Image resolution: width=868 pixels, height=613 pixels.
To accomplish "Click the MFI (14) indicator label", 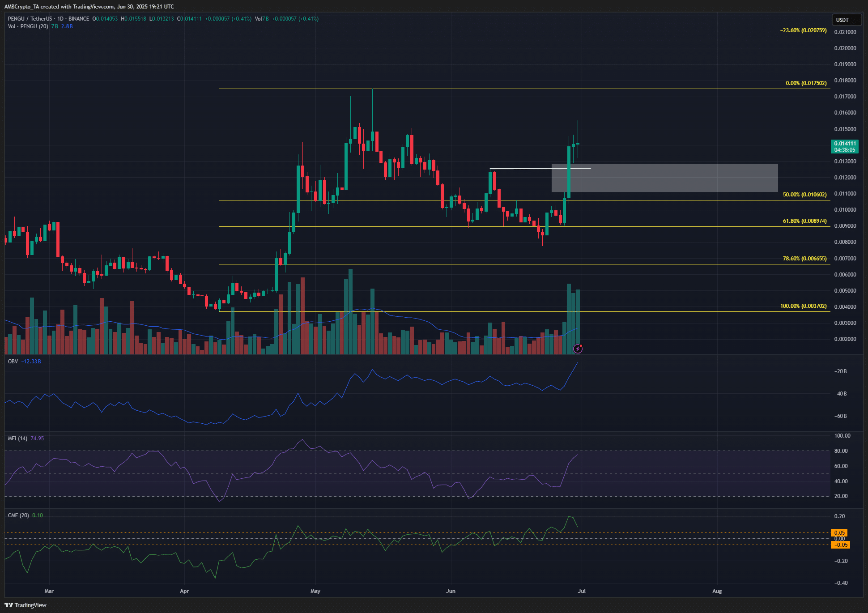I will click(17, 438).
